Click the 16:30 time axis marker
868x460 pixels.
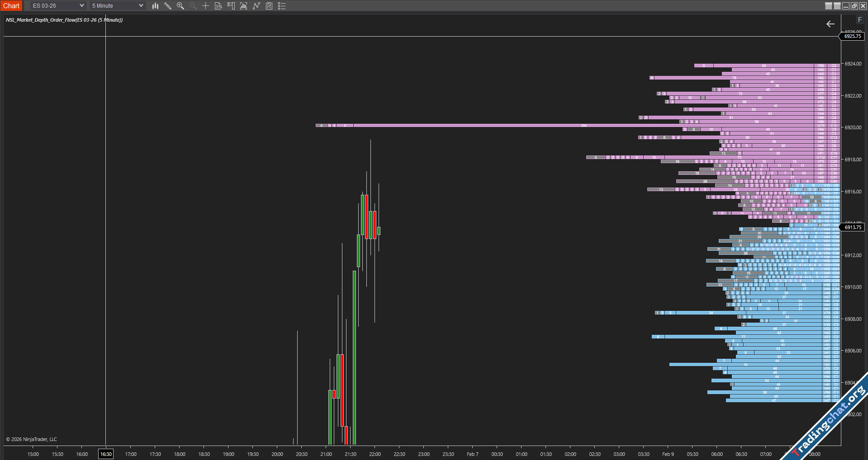coord(106,454)
